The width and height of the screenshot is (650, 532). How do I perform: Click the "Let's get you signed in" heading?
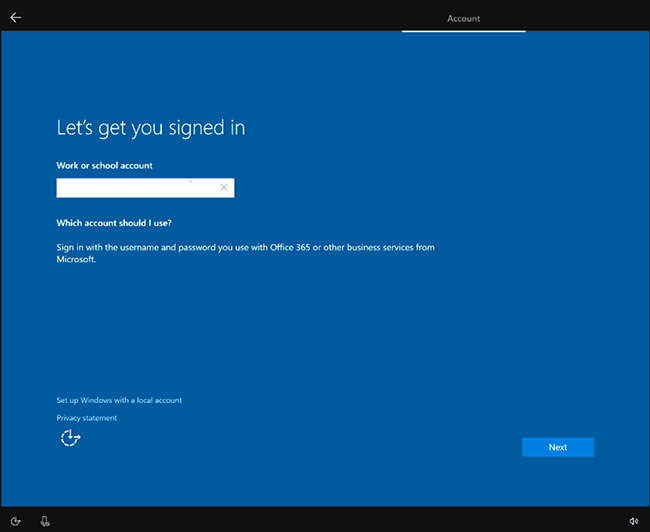pyautogui.click(x=151, y=128)
